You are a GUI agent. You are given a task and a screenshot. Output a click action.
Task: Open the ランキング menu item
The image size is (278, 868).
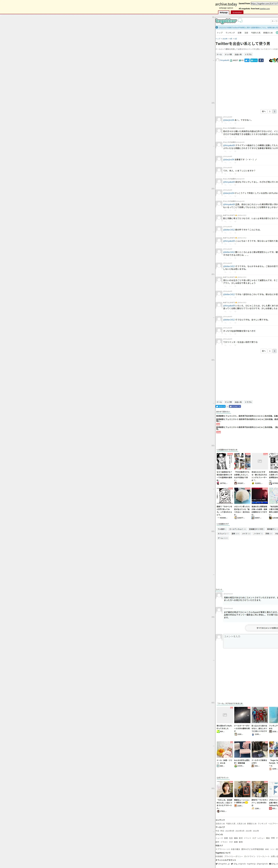230,33
